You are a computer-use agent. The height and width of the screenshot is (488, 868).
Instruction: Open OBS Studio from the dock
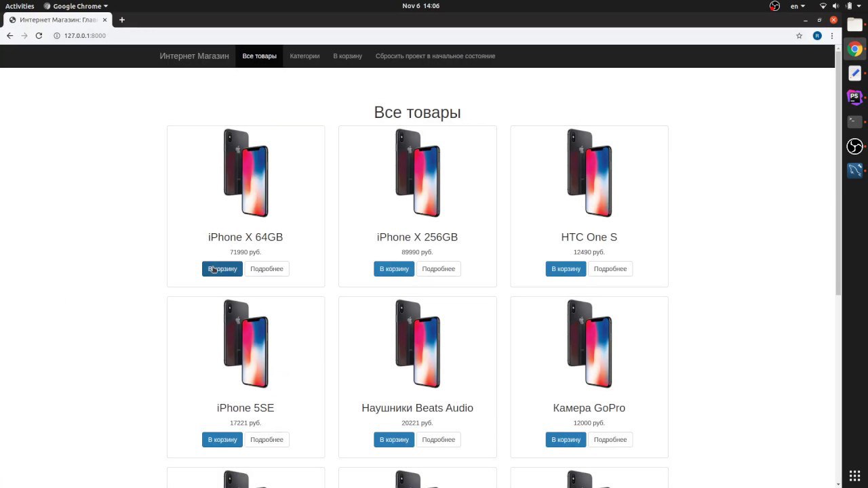pos(854,146)
